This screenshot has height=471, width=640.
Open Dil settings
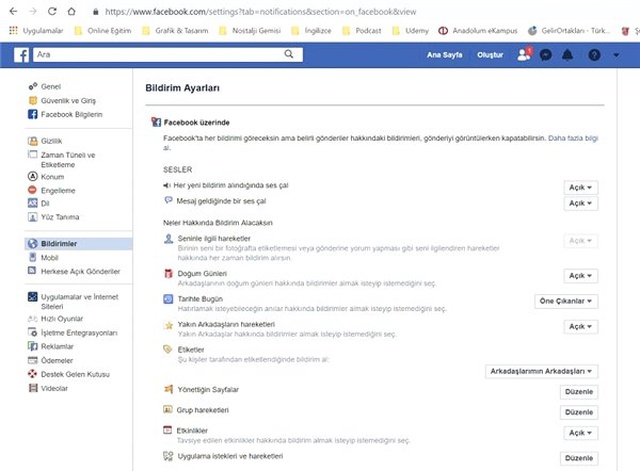tap(38, 203)
